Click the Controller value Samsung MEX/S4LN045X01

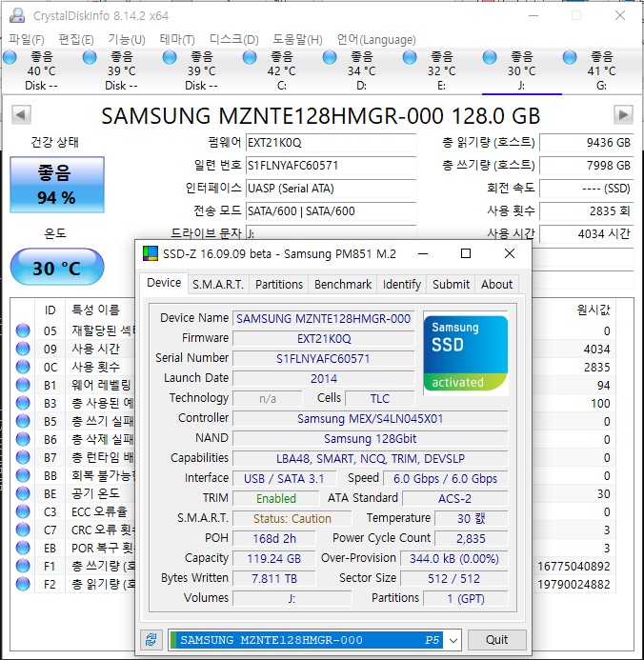tap(370, 419)
